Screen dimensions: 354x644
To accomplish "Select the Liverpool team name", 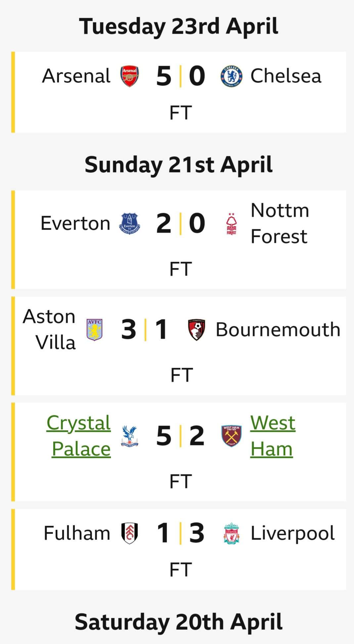I will (x=292, y=533).
